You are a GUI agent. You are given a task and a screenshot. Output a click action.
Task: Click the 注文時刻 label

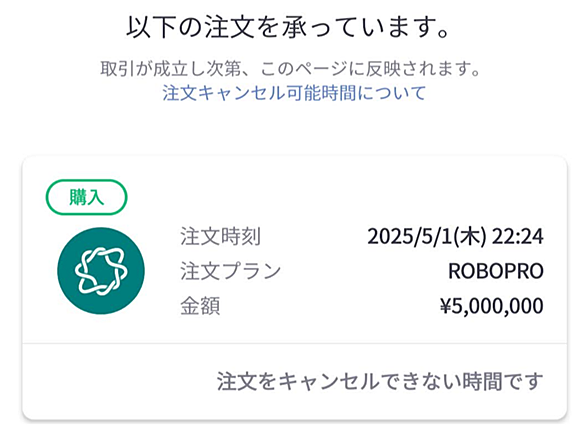[x=220, y=236]
